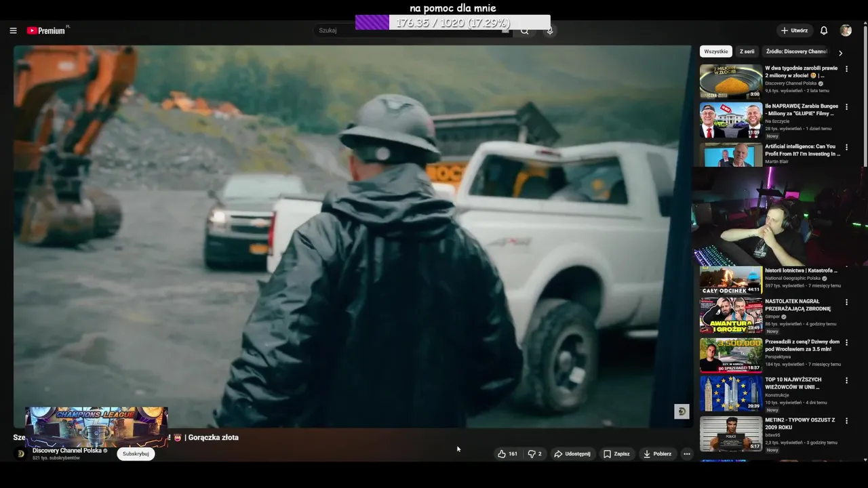The image size is (868, 488).
Task: Open the account avatar menu
Action: click(x=846, y=30)
